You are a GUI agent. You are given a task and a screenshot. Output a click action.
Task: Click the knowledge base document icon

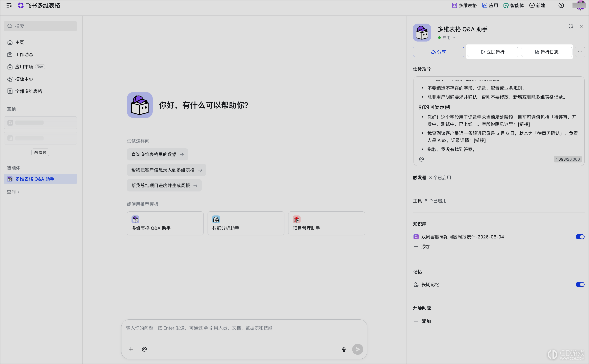pos(416,237)
